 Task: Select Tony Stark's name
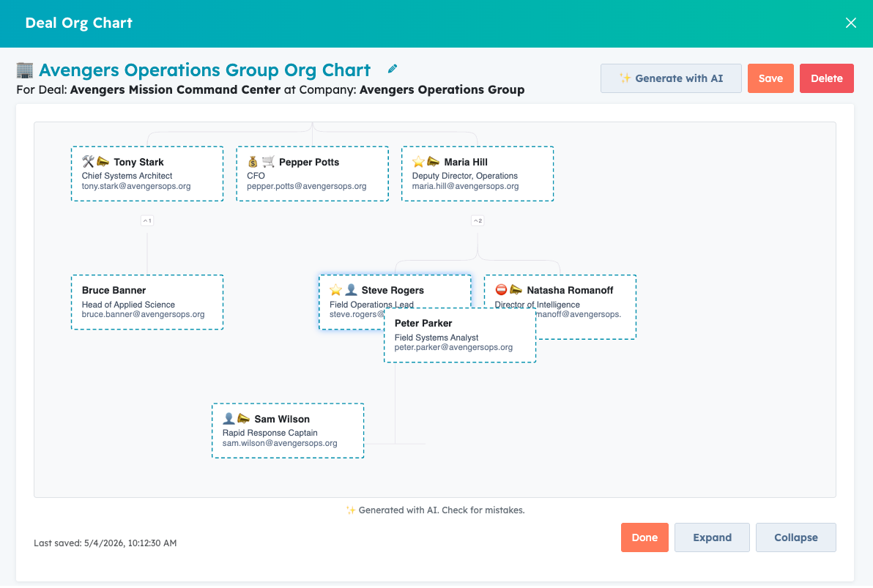138,162
